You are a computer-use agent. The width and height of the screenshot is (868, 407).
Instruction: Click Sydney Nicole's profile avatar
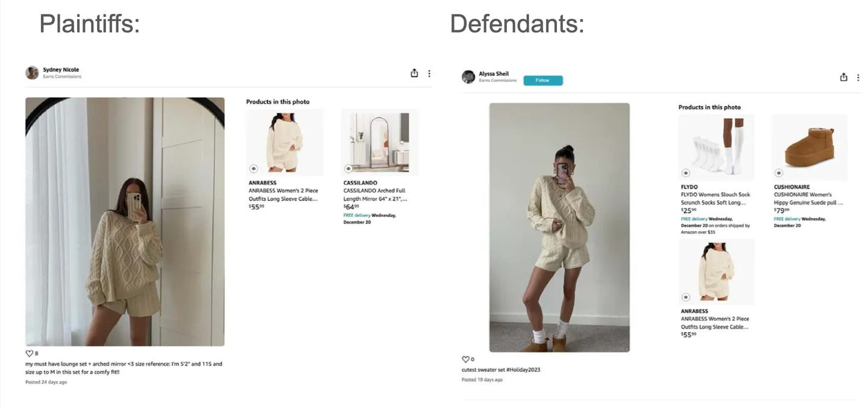pos(32,73)
